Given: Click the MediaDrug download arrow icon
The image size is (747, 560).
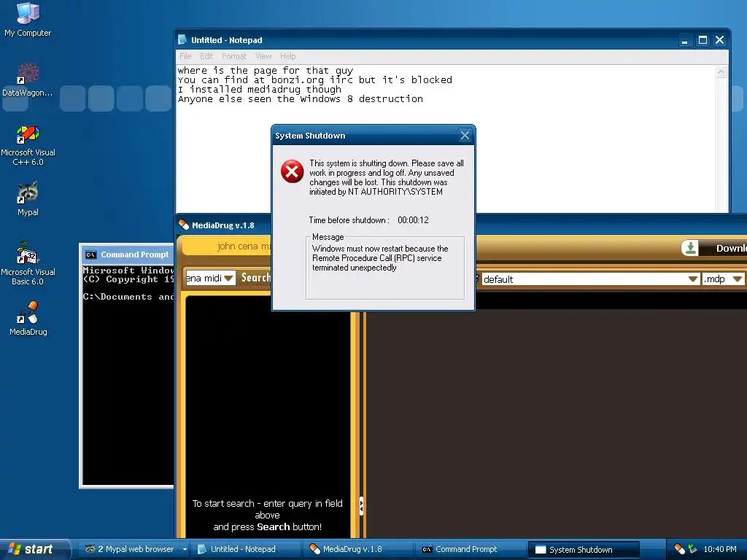Looking at the screenshot, I should click(x=689, y=248).
